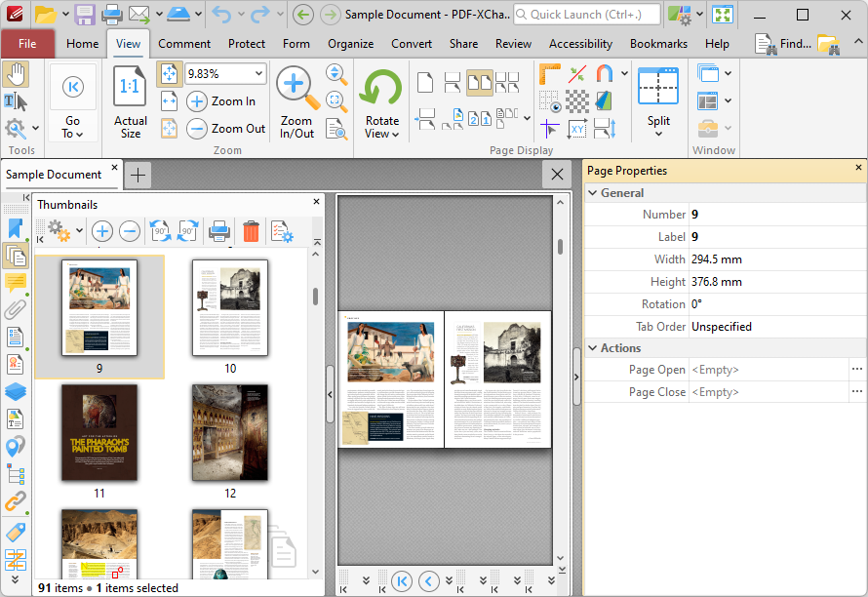The width and height of the screenshot is (868, 597).
Task: Switch to the Organize tab
Action: click(x=350, y=44)
